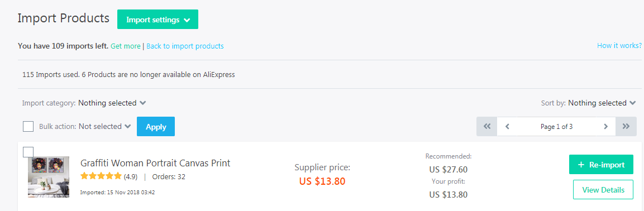The height and width of the screenshot is (211, 644).
Task: Open the Sort by dropdown
Action: point(602,103)
